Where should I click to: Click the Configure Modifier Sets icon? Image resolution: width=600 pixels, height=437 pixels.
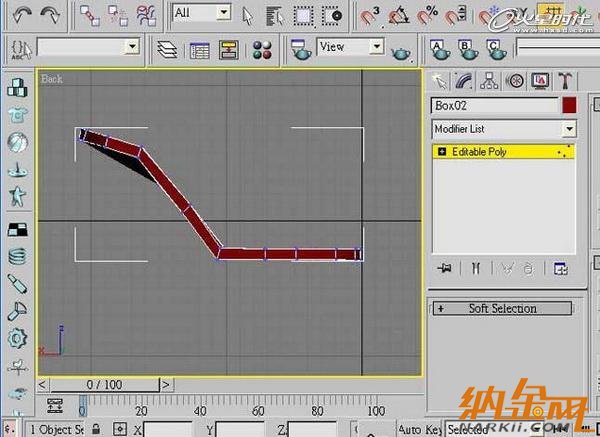(x=560, y=268)
